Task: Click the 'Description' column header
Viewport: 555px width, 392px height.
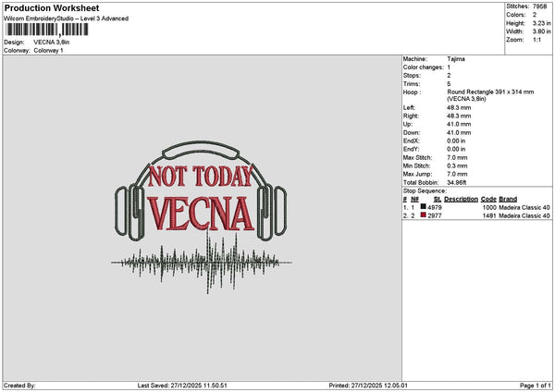Action: point(461,199)
